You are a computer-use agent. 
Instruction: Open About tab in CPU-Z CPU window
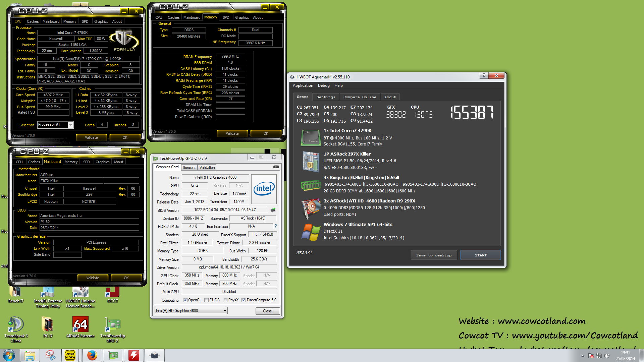click(117, 21)
